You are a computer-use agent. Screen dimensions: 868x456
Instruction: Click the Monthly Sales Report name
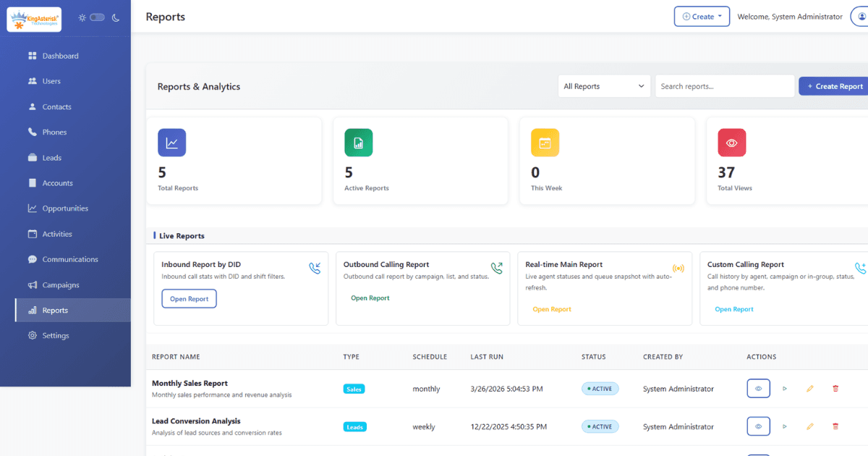point(190,384)
